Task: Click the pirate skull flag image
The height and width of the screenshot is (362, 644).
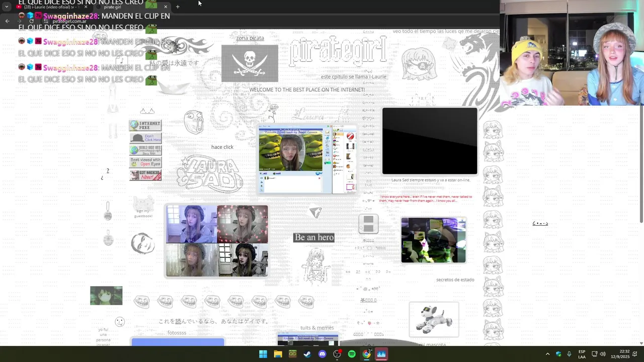Action: [250, 63]
